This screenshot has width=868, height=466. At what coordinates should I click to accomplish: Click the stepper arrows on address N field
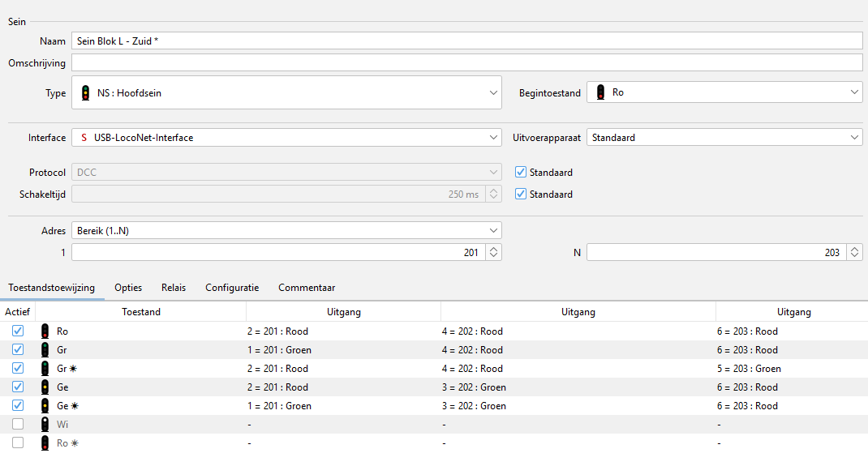(854, 253)
